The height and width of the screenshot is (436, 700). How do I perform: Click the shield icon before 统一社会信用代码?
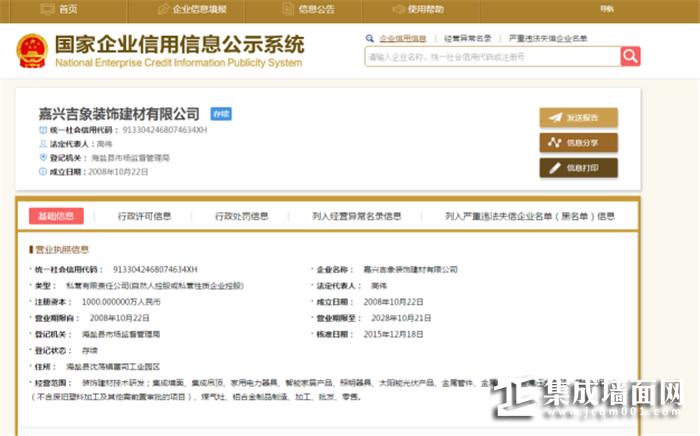pos(43,130)
